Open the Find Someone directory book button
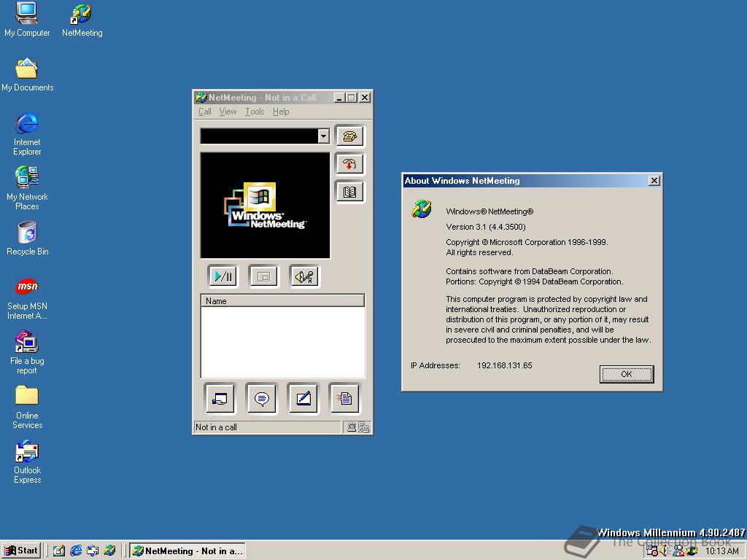The image size is (747, 560). (350, 192)
